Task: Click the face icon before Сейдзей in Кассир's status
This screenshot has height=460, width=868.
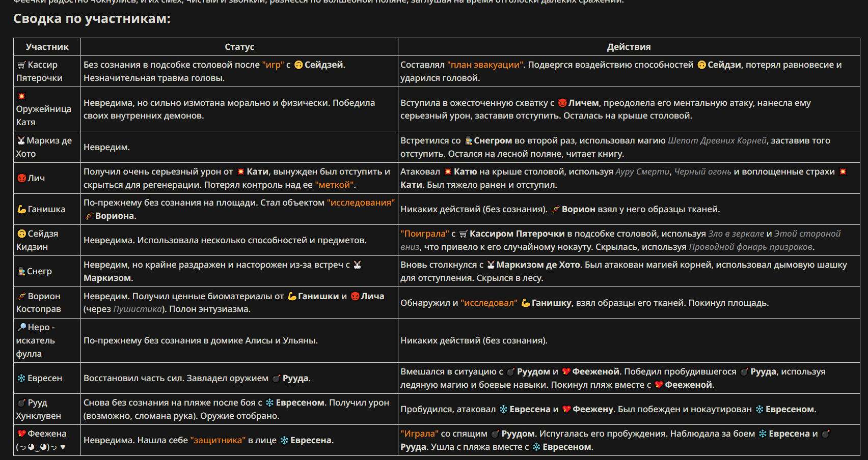Action: click(299, 65)
